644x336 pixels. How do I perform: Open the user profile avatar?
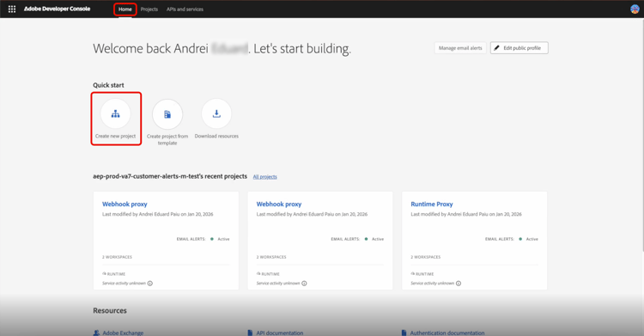pyautogui.click(x=635, y=9)
